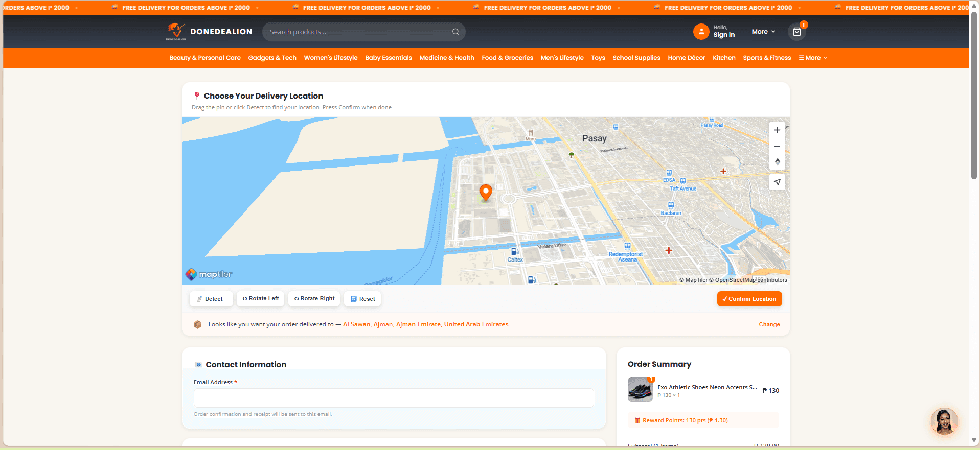Click the Reset map button
This screenshot has width=980, height=450.
click(x=362, y=299)
